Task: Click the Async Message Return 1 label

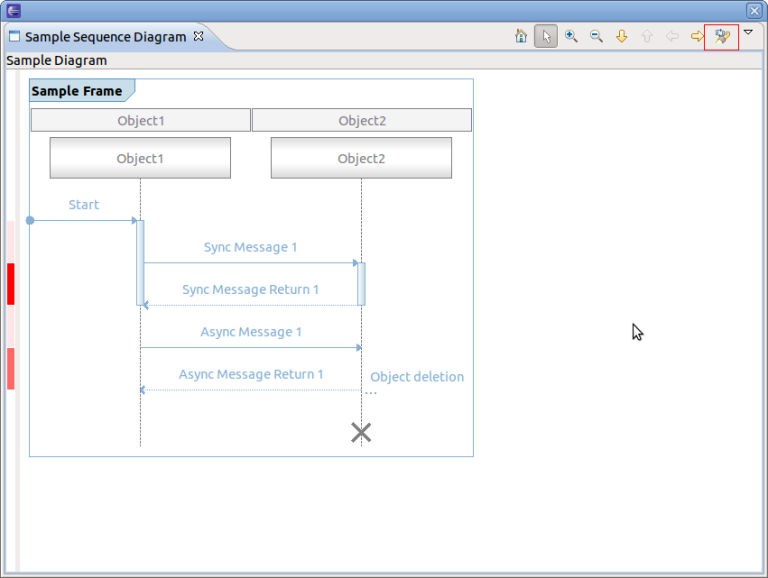Action: pyautogui.click(x=251, y=374)
